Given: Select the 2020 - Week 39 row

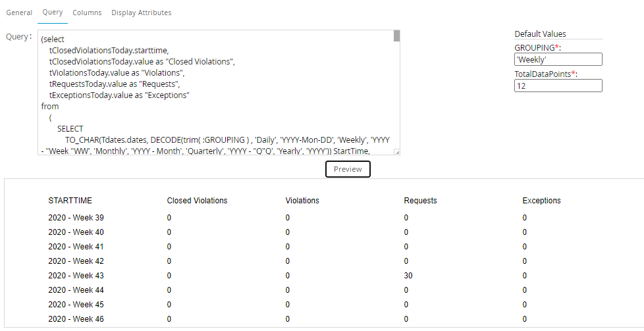Looking at the screenshot, I should 76,218.
